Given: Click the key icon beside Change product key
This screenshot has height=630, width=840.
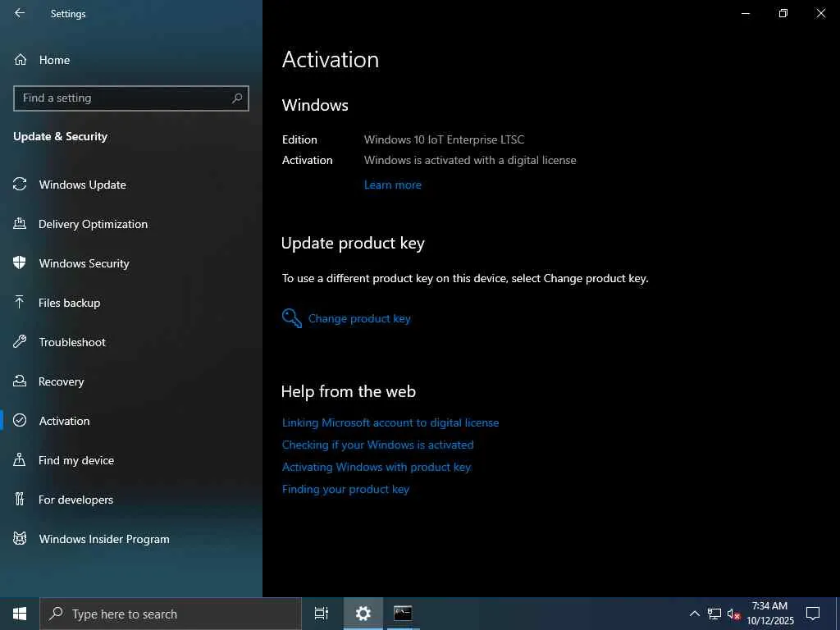Looking at the screenshot, I should click(292, 318).
